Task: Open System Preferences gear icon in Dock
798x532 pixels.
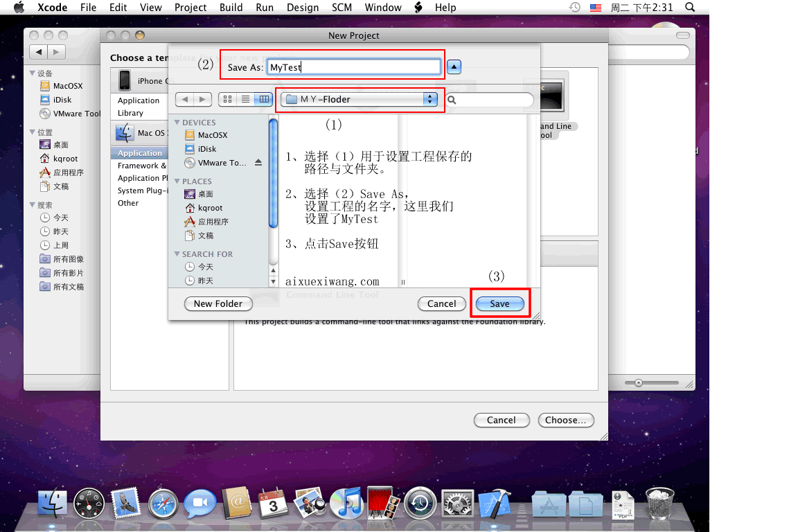Action: (457, 504)
